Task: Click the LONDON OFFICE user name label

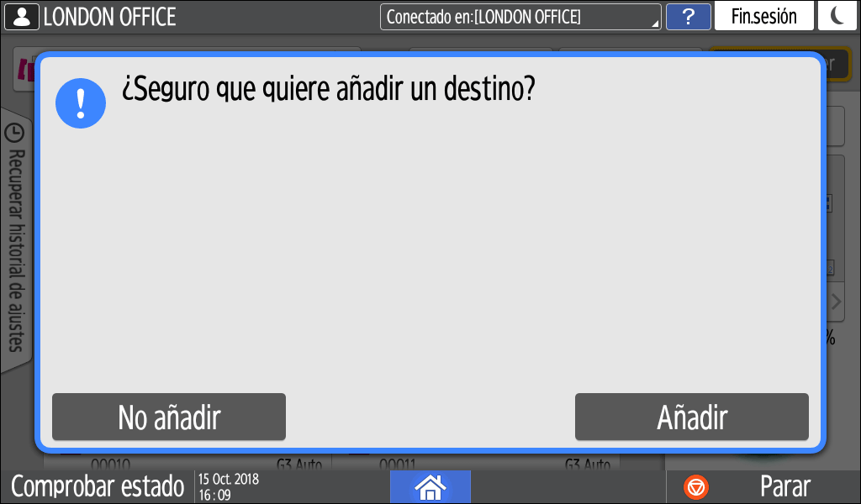Action: [x=110, y=17]
